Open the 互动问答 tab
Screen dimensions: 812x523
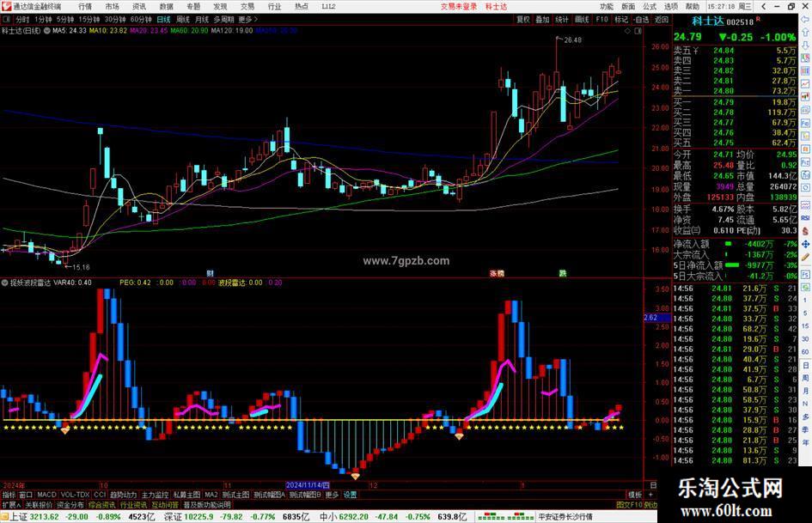(165, 505)
